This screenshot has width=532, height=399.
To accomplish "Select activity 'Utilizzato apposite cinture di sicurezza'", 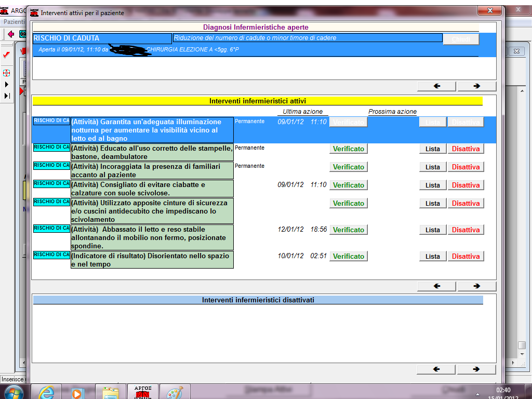I will [x=152, y=211].
